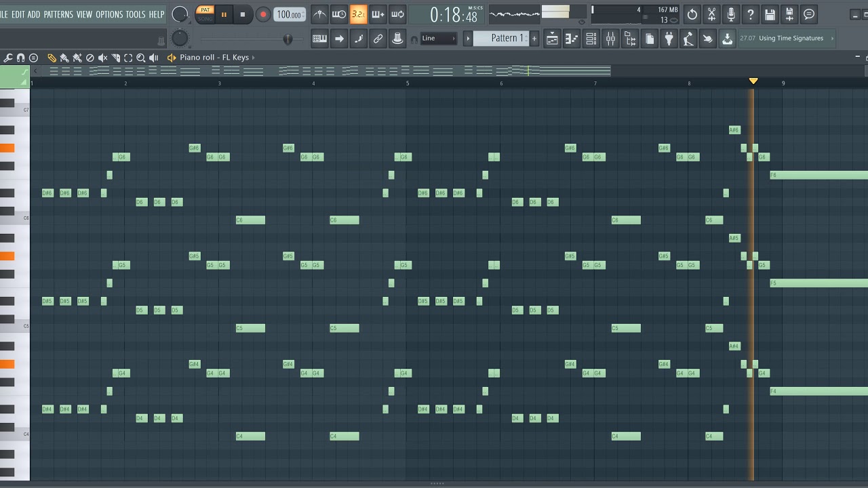Open the Piano roll view icon
The image size is (868, 488).
point(572,39)
